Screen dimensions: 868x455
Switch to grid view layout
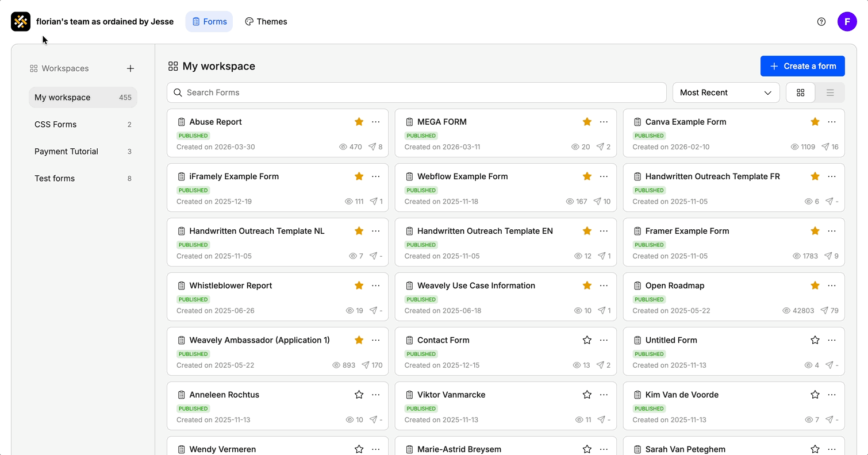pos(801,92)
